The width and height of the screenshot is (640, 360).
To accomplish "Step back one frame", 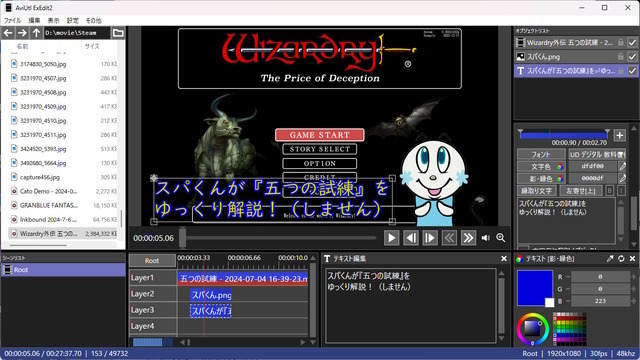I will 411,238.
